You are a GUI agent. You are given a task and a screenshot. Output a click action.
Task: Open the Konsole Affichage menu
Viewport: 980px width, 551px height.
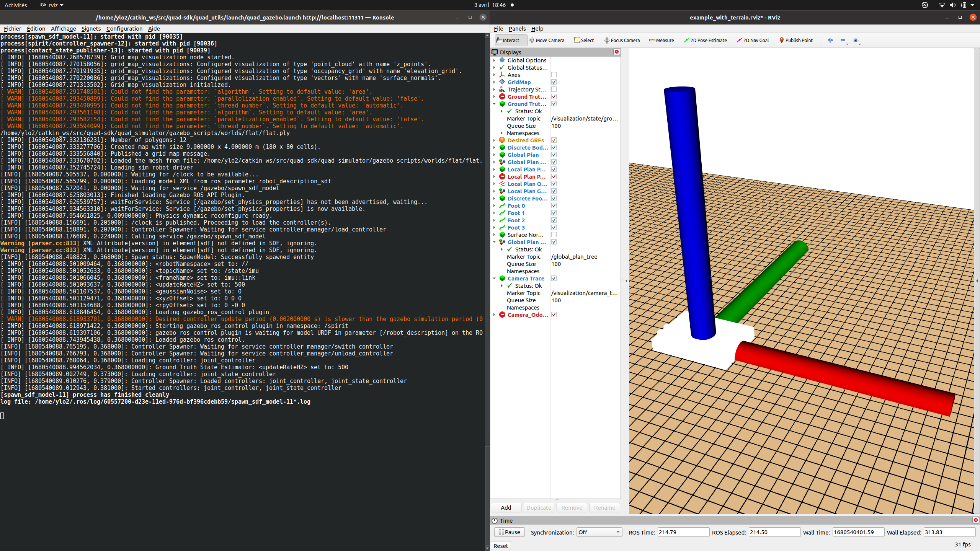63,29
